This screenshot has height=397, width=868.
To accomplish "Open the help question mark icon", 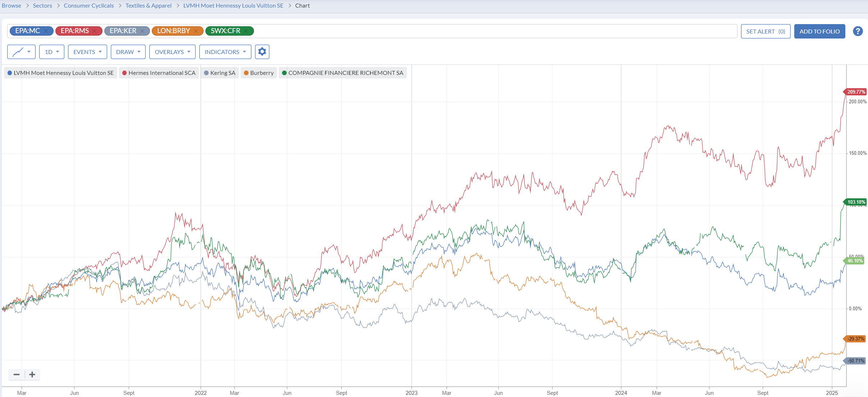I will point(858,31).
